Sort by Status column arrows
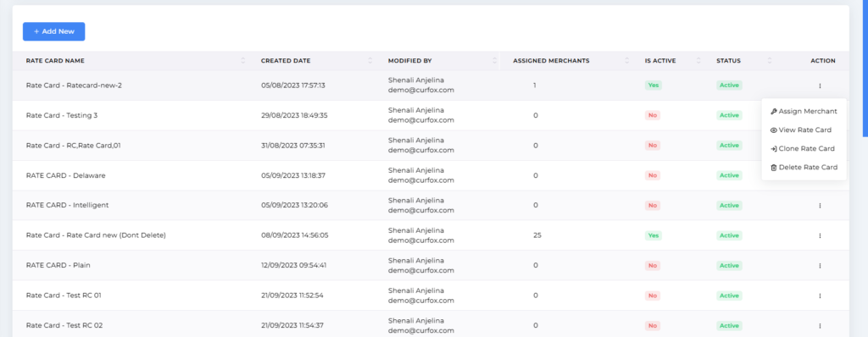 pos(770,61)
